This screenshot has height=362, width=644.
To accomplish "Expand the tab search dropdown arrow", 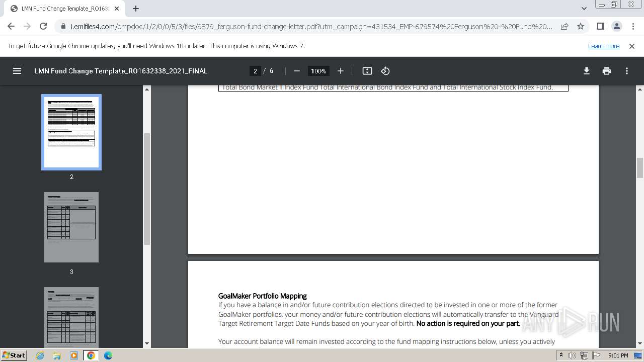I will point(584,9).
